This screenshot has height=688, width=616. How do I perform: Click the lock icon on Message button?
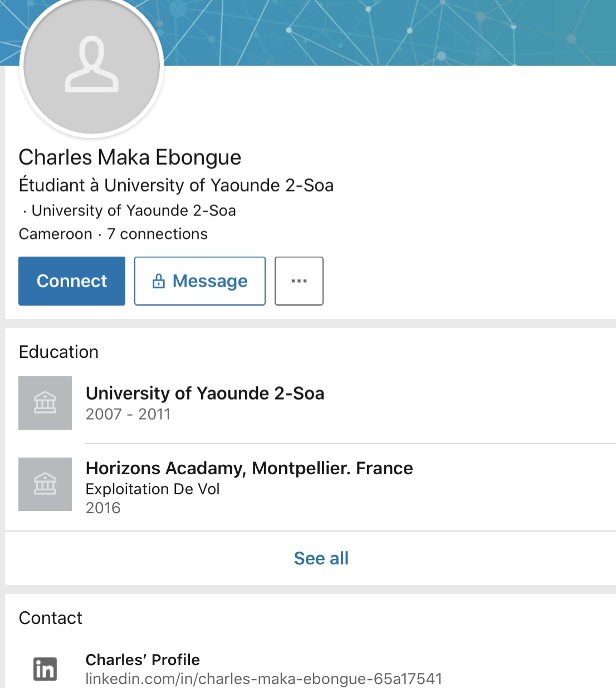pos(159,281)
